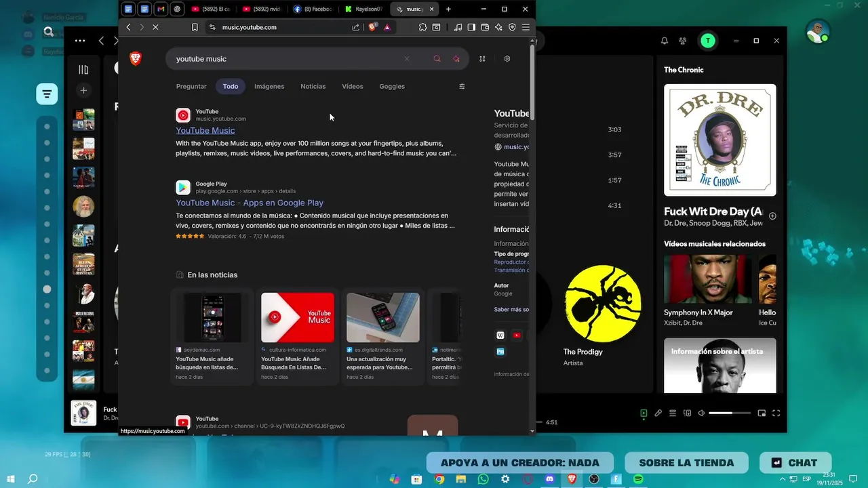Click Saber más link in info panel
868x488 pixels.
[x=511, y=310]
